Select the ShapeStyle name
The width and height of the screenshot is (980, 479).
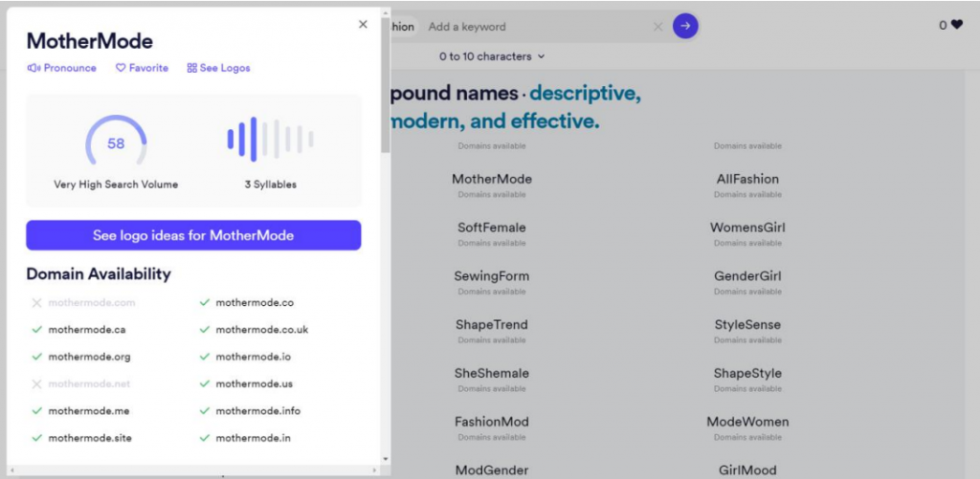pyautogui.click(x=747, y=374)
